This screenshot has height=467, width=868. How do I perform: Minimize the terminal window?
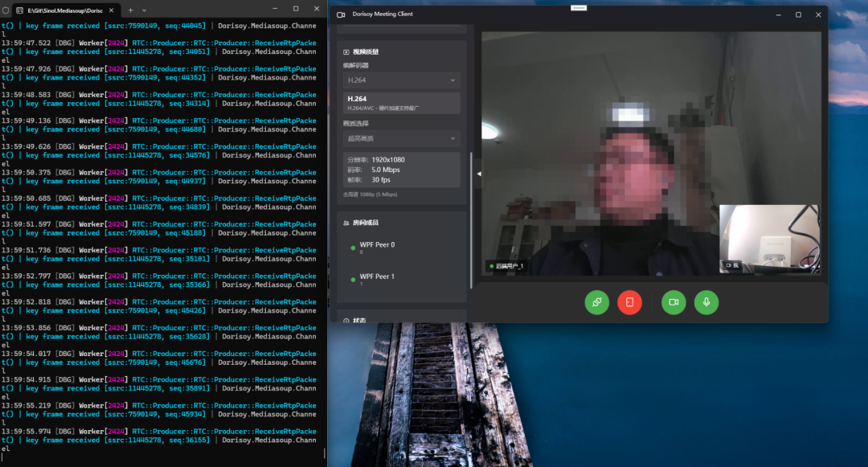tap(275, 8)
